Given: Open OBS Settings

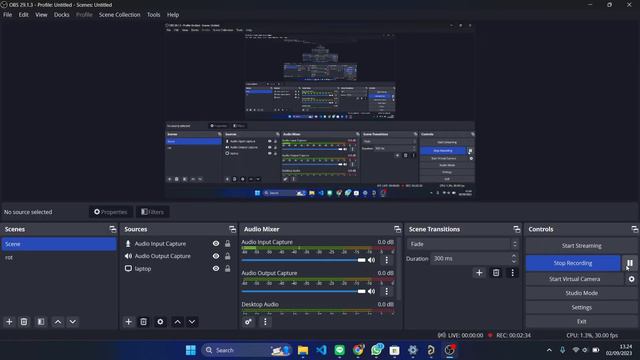Looking at the screenshot, I should 582,307.
